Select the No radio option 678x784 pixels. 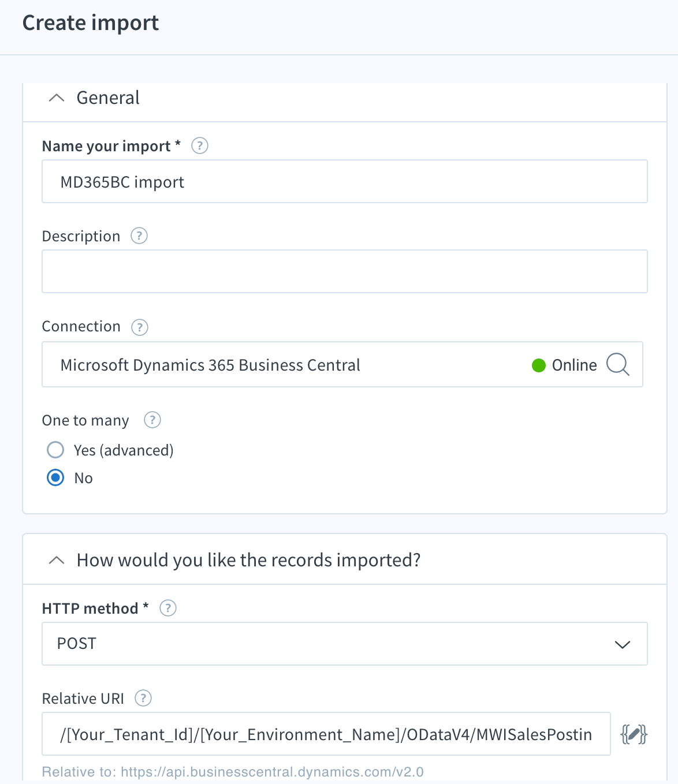(x=55, y=477)
